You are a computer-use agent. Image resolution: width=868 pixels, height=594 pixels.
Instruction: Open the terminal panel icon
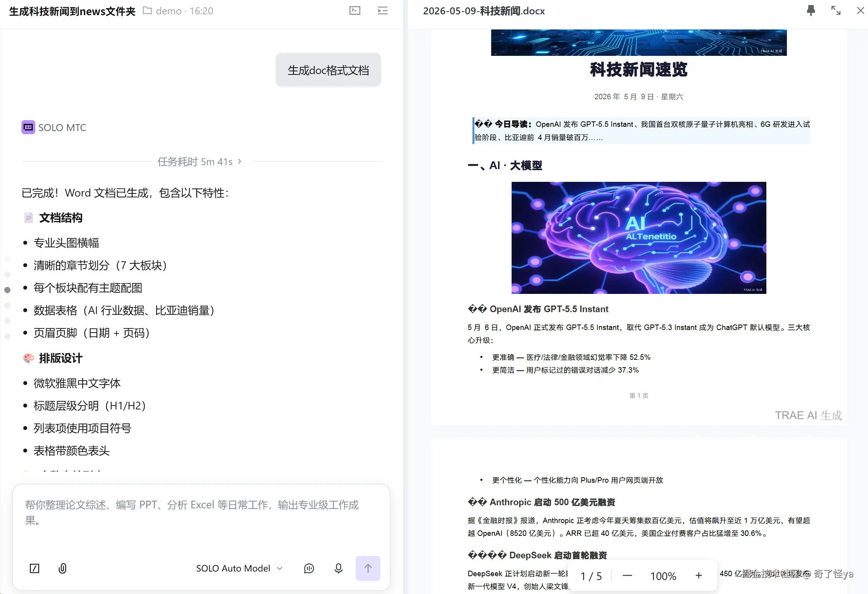(354, 10)
